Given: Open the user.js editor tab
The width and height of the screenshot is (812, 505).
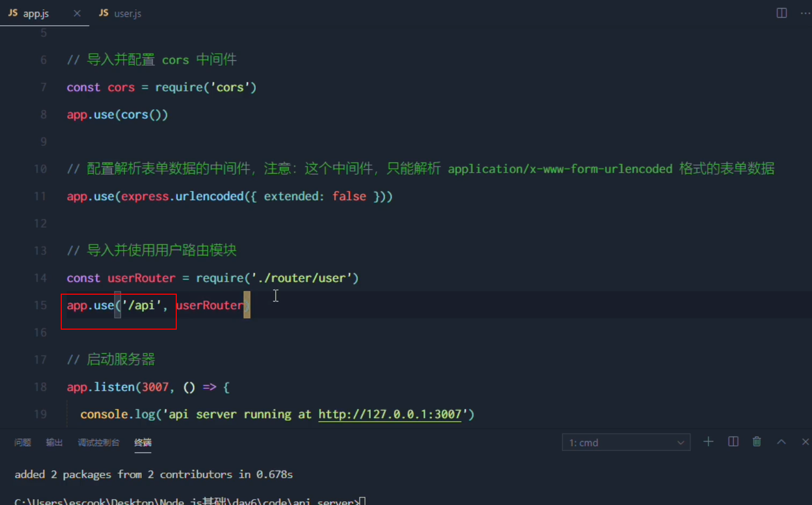Looking at the screenshot, I should pyautogui.click(x=120, y=13).
